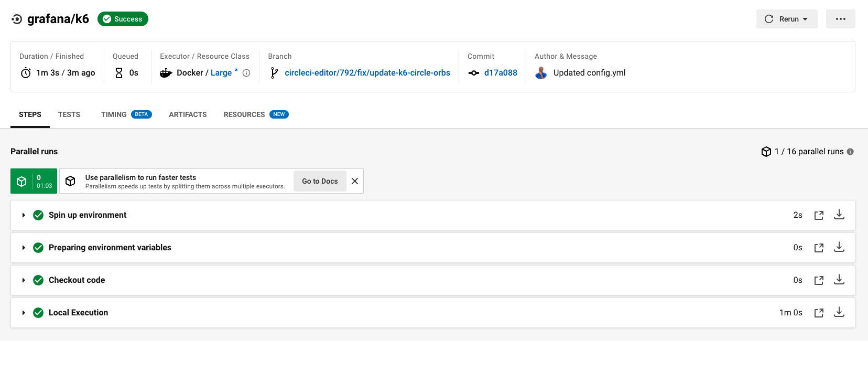Open commit d17a088 link

[501, 73]
